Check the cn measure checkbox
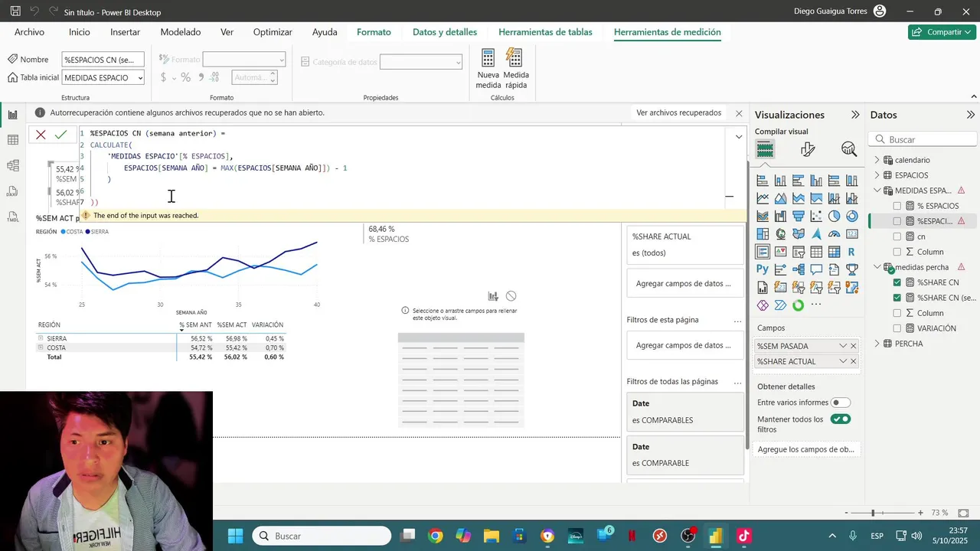 click(x=897, y=236)
